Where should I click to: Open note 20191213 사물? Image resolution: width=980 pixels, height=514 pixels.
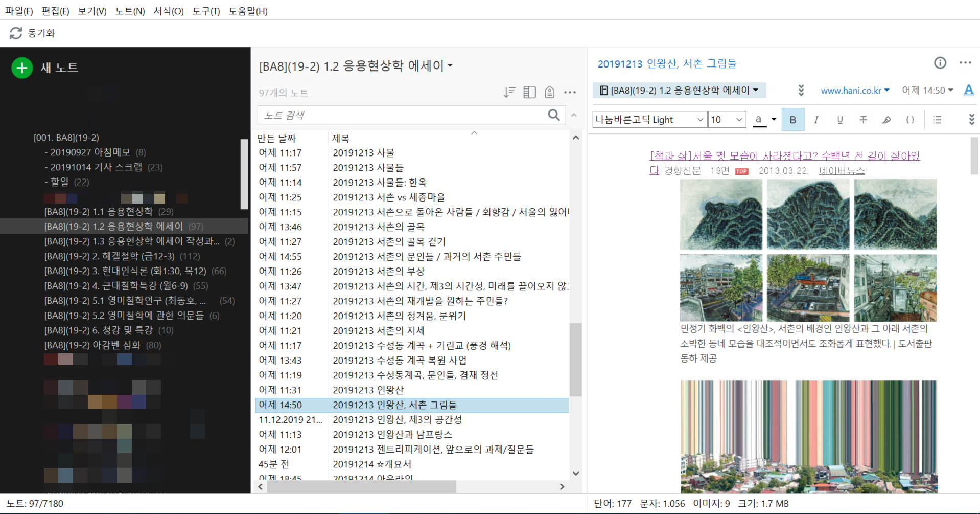point(412,152)
